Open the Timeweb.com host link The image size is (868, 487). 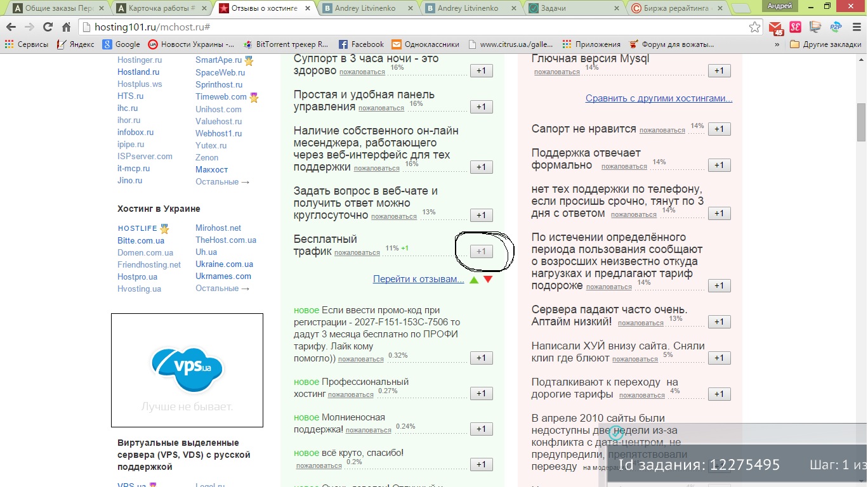(x=221, y=97)
